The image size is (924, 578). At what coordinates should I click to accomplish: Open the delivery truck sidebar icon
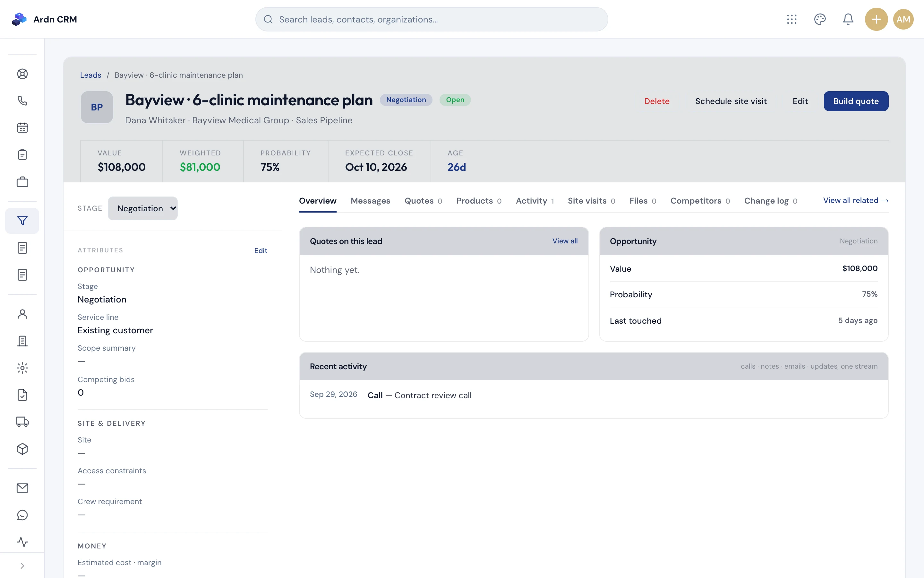22,422
